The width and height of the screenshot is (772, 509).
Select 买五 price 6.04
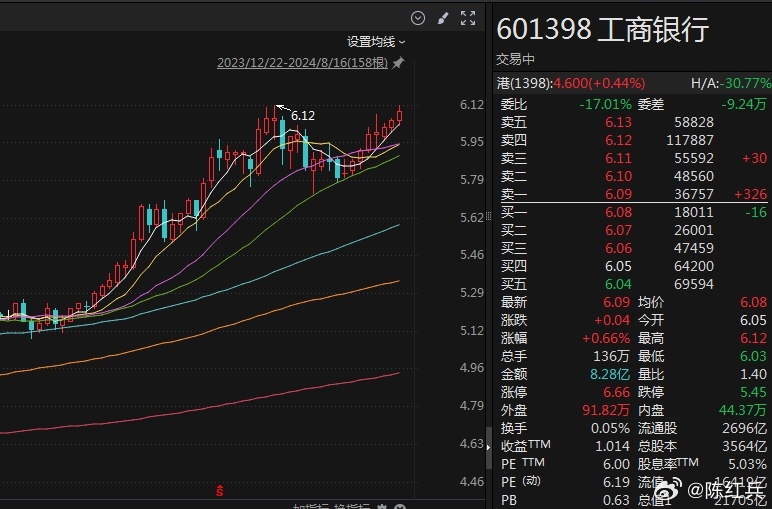(x=618, y=284)
